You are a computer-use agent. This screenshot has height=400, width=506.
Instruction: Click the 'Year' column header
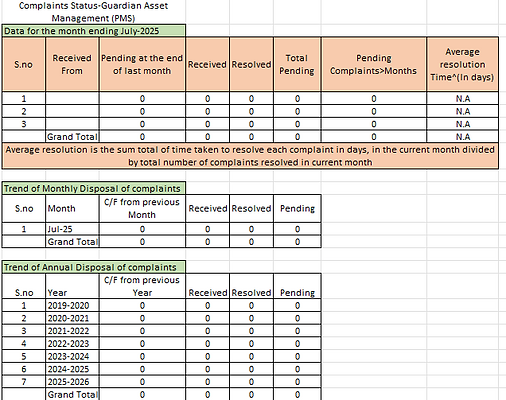pyautogui.click(x=72, y=286)
